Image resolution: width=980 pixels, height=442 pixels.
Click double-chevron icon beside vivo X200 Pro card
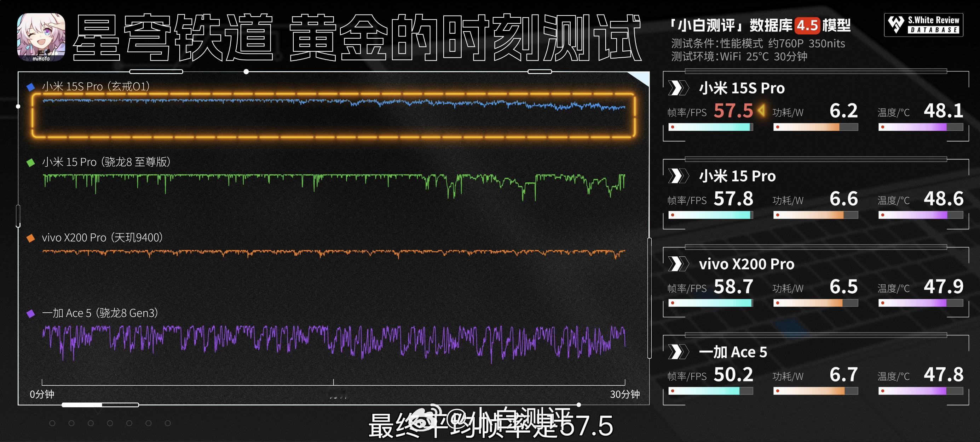click(x=678, y=264)
